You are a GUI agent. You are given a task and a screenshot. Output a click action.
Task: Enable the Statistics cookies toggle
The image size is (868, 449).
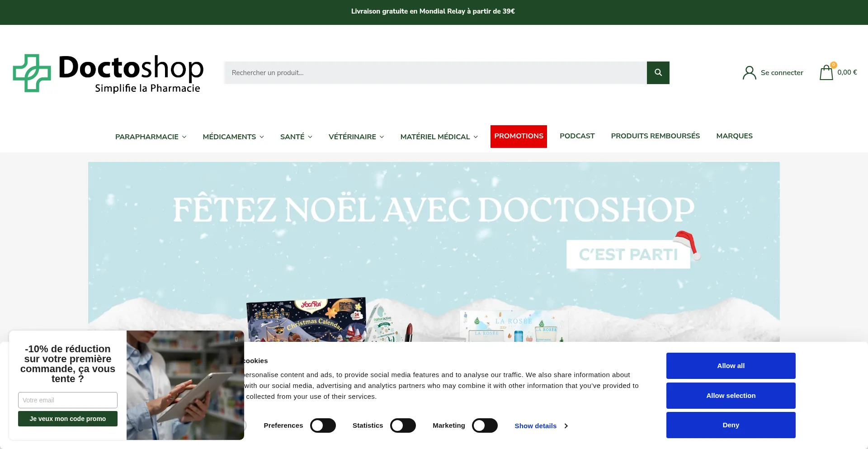click(x=403, y=425)
